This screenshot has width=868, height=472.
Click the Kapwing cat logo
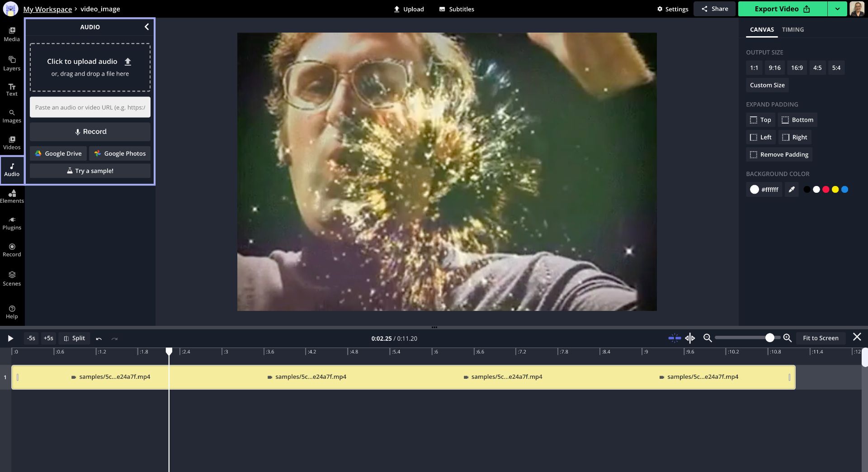pyautogui.click(x=10, y=9)
